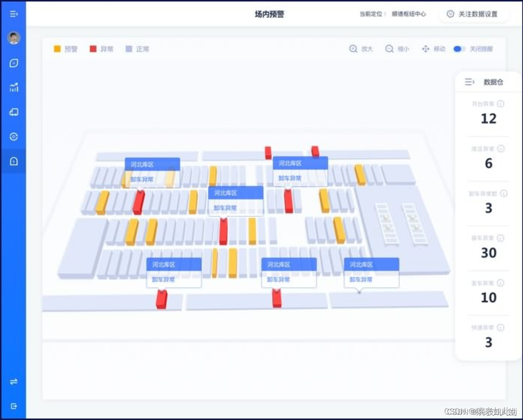The height and width of the screenshot is (420, 523).
Task: Open the user avatar profile
Action: pyautogui.click(x=14, y=38)
